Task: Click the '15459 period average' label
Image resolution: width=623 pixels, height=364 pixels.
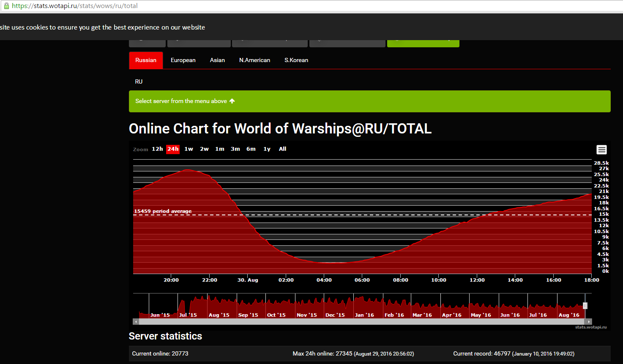Action: [x=163, y=211]
